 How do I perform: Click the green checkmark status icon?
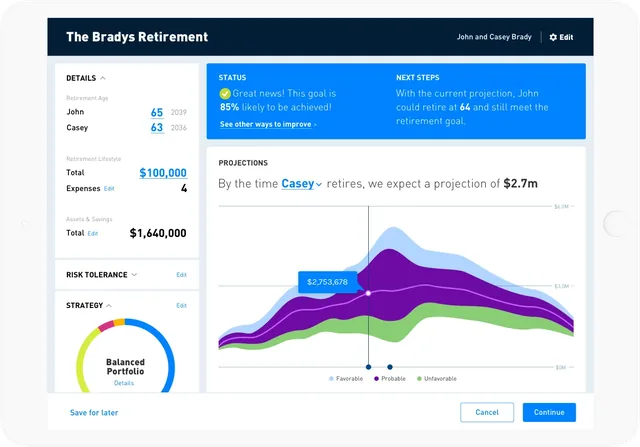(225, 94)
